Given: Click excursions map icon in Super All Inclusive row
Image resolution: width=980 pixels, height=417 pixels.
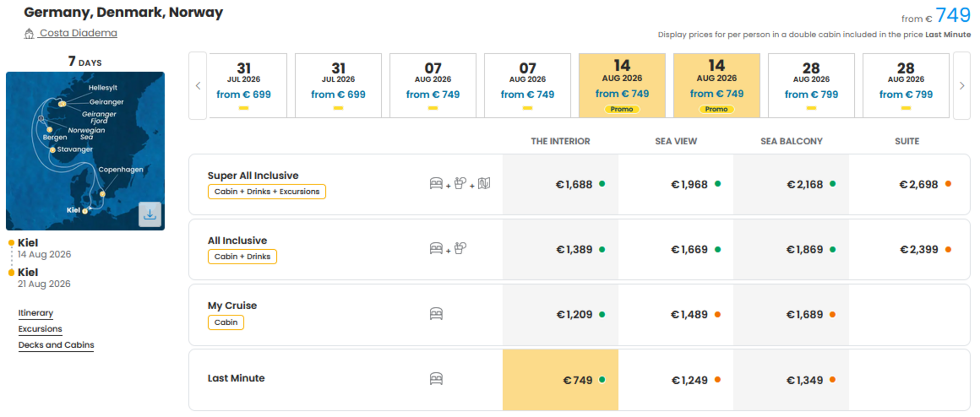Looking at the screenshot, I should (x=484, y=183).
